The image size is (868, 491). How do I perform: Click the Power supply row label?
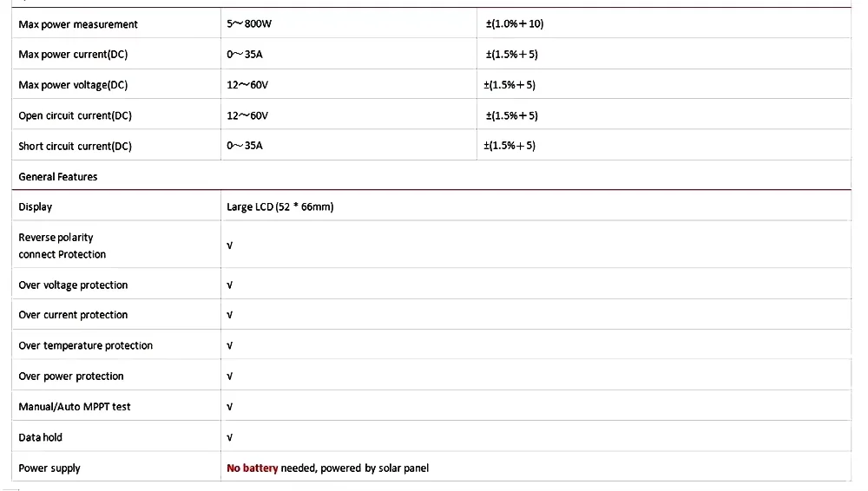coord(49,468)
